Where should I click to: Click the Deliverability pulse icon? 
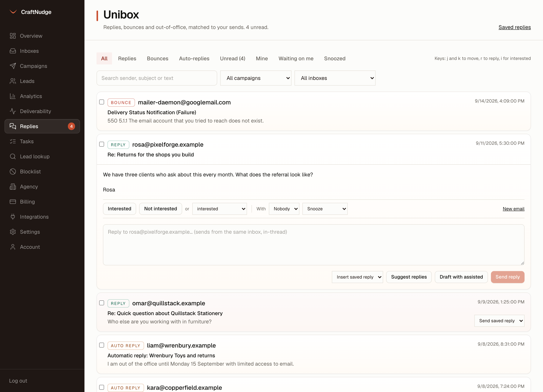(13, 111)
